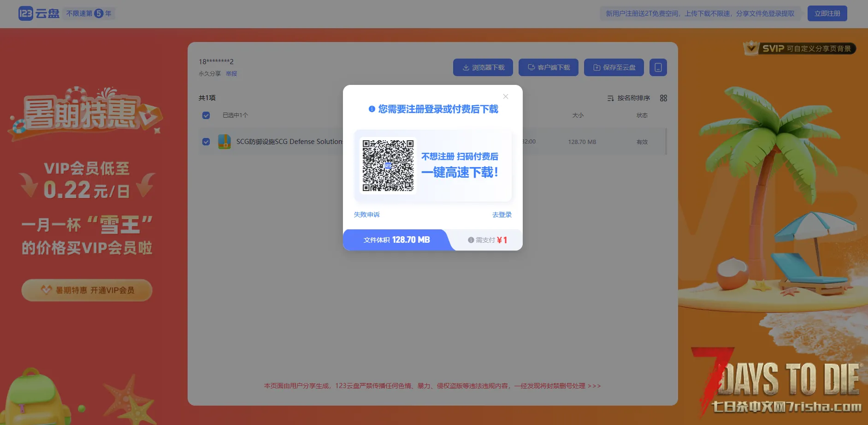Screen dimensions: 868x425
Task: Click the 状态 column header
Action: point(642,115)
